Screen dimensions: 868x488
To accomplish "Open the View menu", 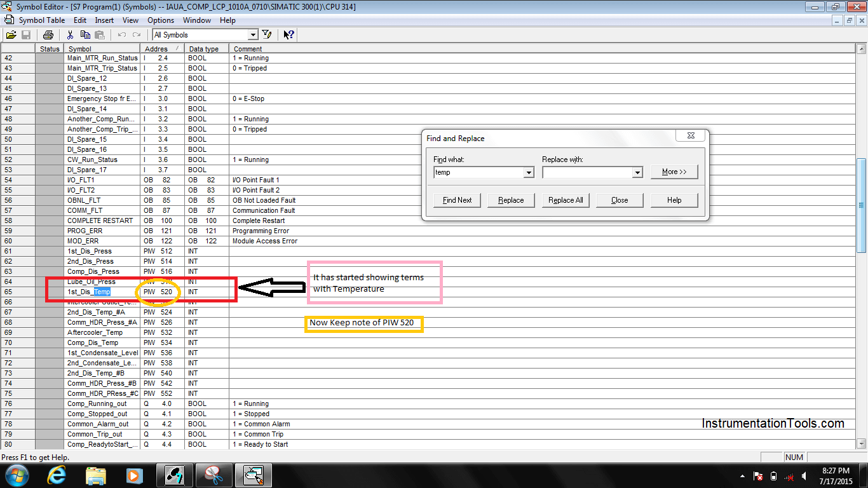I will click(x=131, y=20).
